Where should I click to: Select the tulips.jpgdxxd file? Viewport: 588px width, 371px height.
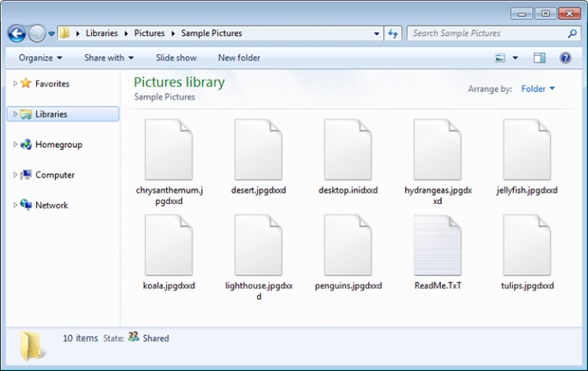(527, 245)
